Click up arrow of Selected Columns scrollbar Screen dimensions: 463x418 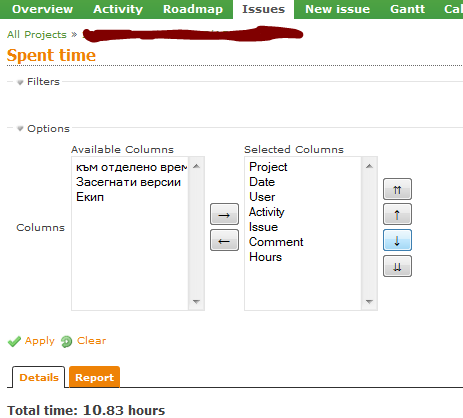click(x=369, y=166)
